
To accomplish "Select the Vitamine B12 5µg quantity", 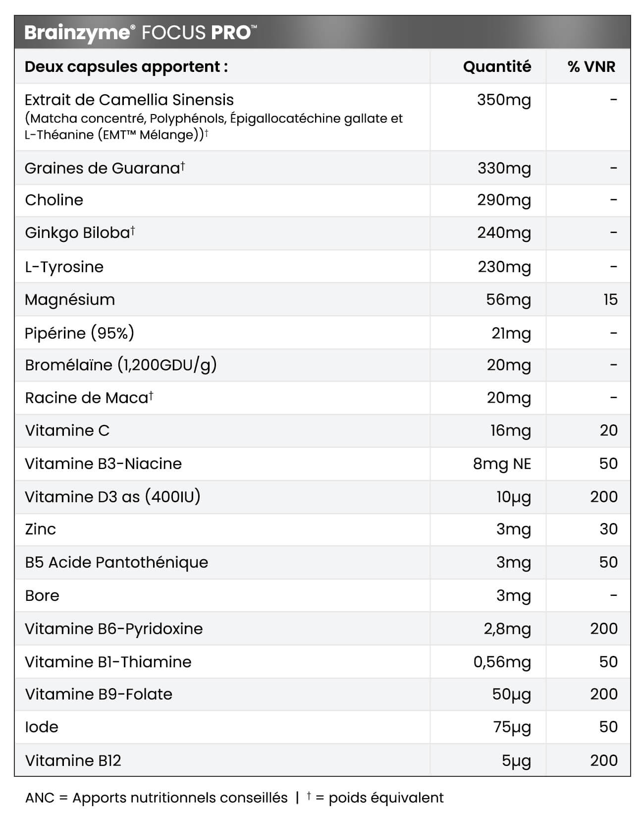I will tap(516, 760).
